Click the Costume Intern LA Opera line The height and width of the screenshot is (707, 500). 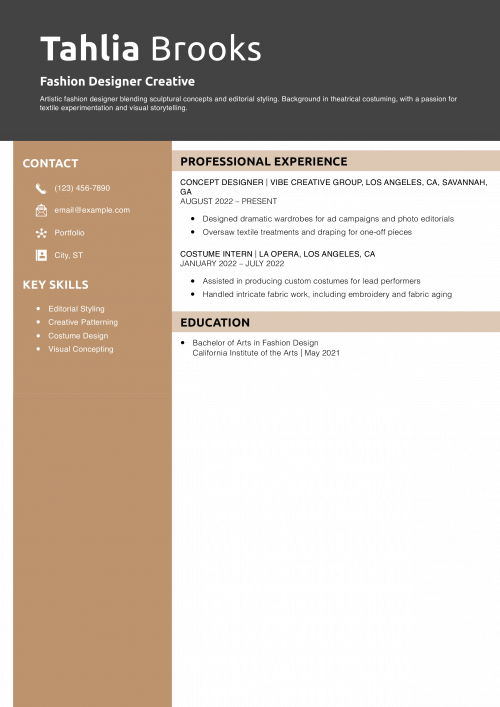(277, 254)
